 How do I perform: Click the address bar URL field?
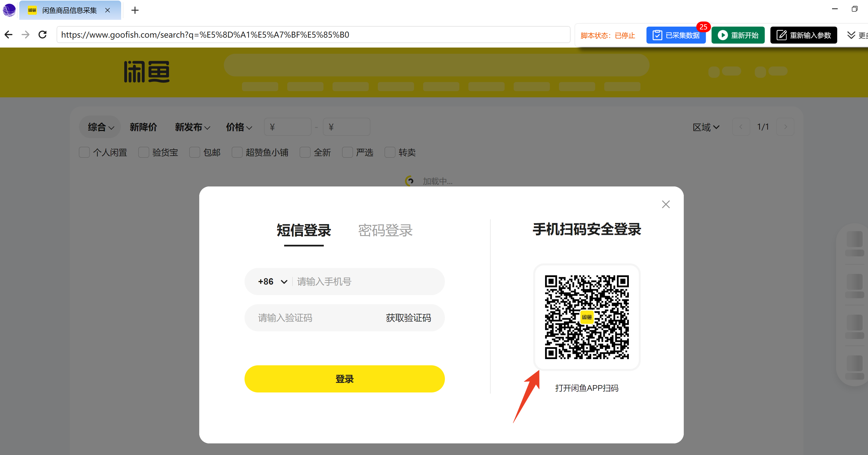pos(313,35)
